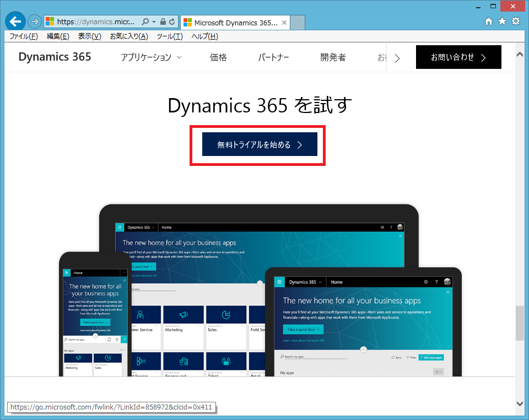Image resolution: width=529 pixels, height=420 pixels.
Task: Minimize the browser window
Action: (478, 7)
